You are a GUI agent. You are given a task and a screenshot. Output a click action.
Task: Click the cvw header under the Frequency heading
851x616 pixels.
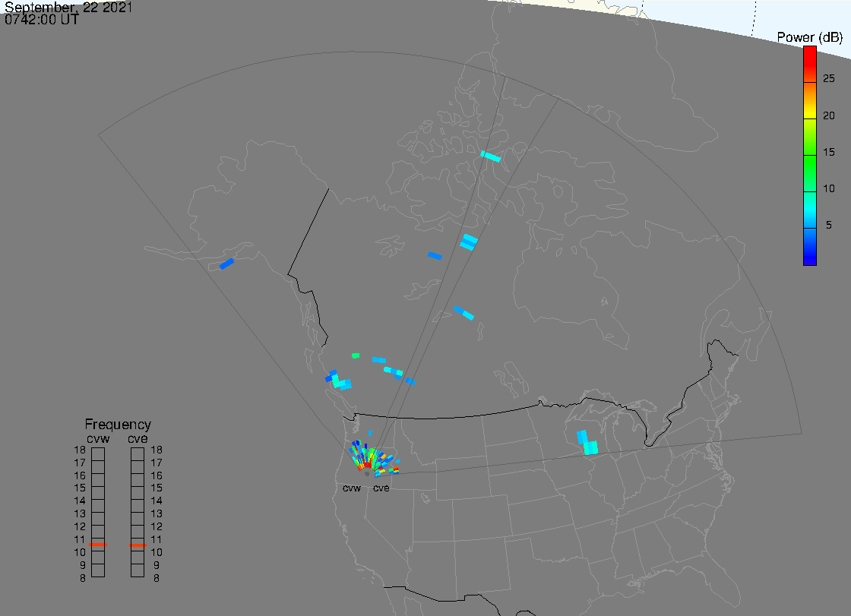pyautogui.click(x=98, y=438)
